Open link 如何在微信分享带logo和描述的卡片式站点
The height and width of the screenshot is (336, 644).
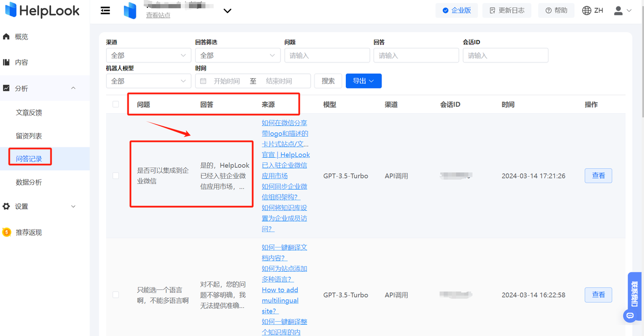[x=285, y=134]
